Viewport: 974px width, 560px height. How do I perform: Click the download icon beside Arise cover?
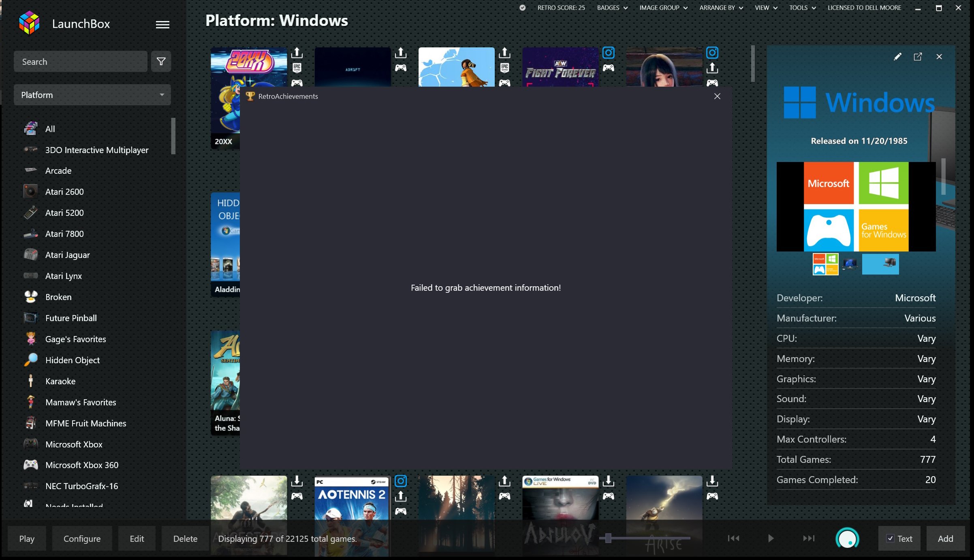tap(712, 481)
